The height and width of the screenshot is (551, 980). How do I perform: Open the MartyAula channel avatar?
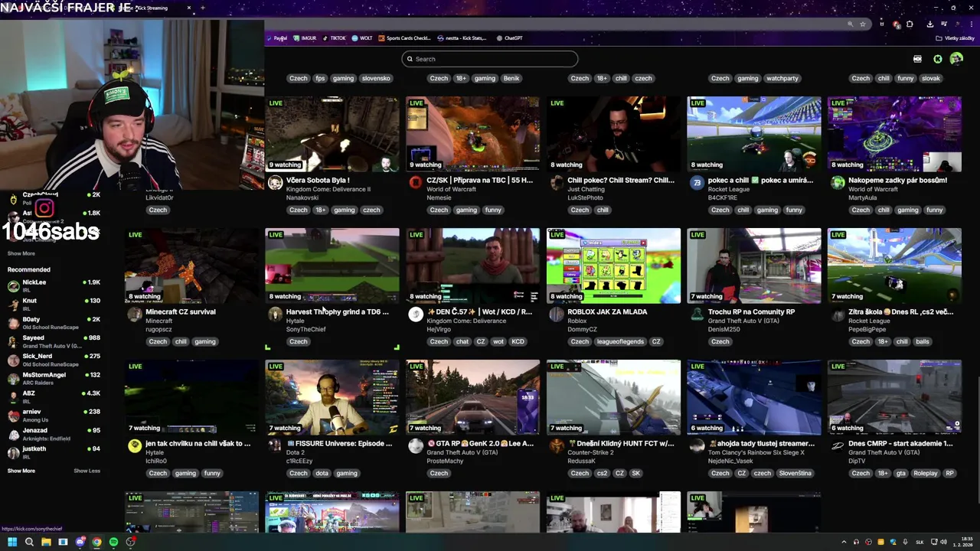coord(838,182)
